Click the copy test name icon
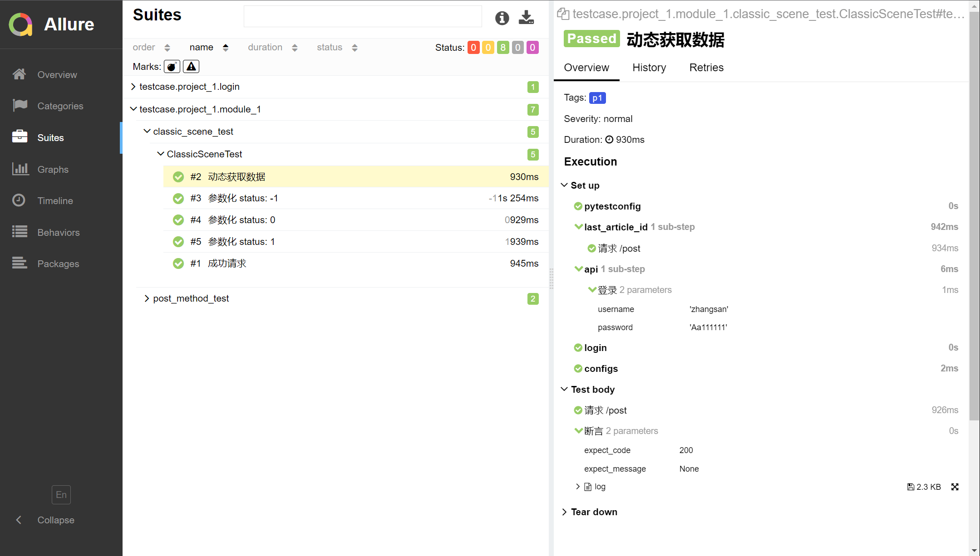 [x=563, y=14]
